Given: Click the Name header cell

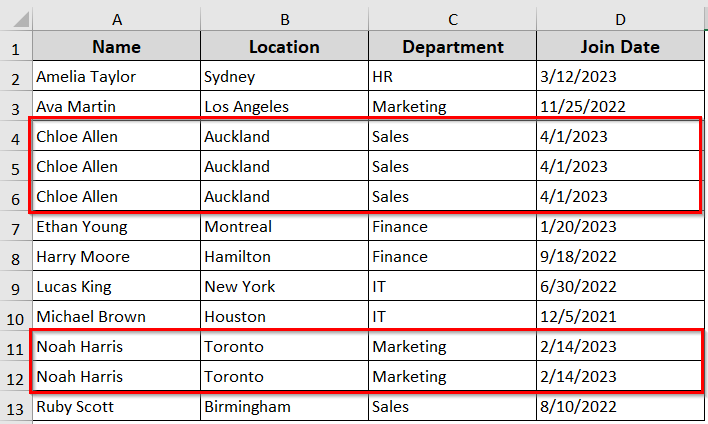Looking at the screenshot, I should click(116, 47).
